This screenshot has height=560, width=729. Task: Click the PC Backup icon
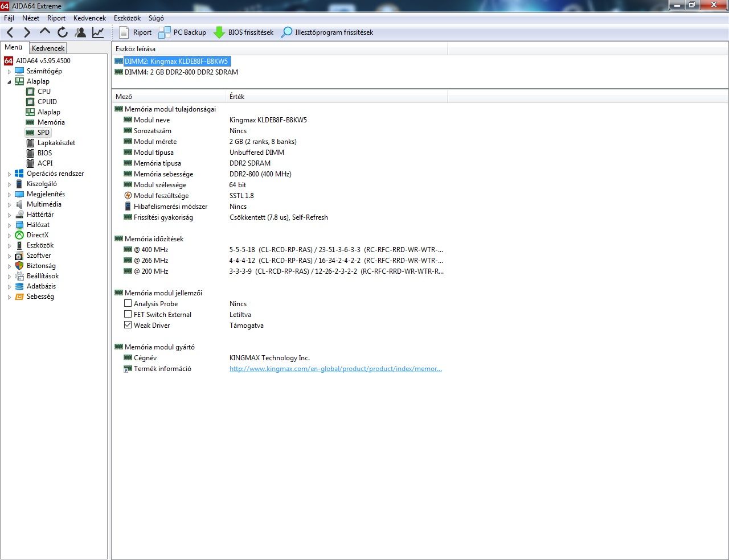pyautogui.click(x=164, y=32)
